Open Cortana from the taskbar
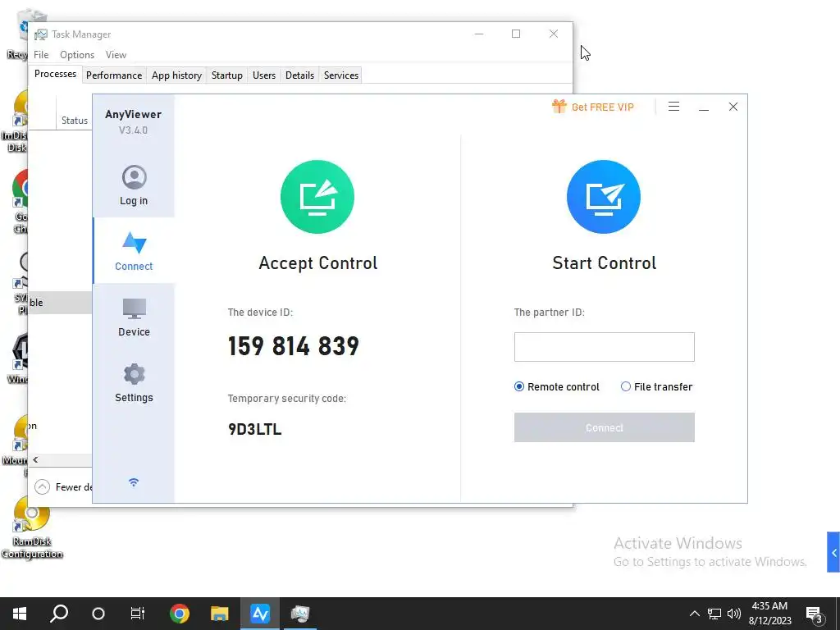The image size is (840, 630). click(98, 614)
